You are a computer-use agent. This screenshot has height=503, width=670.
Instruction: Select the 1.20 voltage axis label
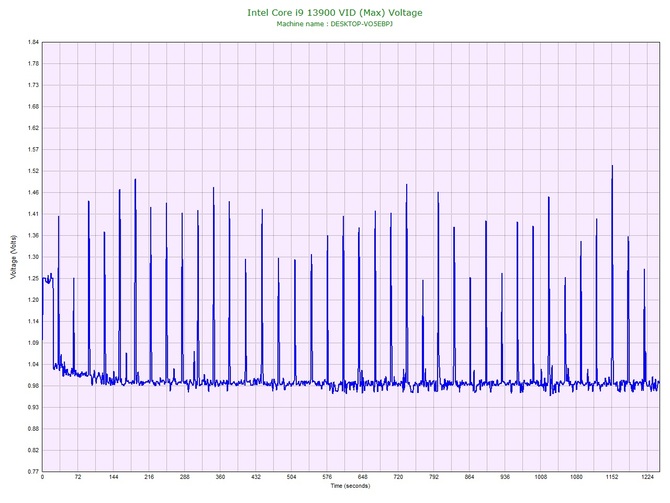33,300
